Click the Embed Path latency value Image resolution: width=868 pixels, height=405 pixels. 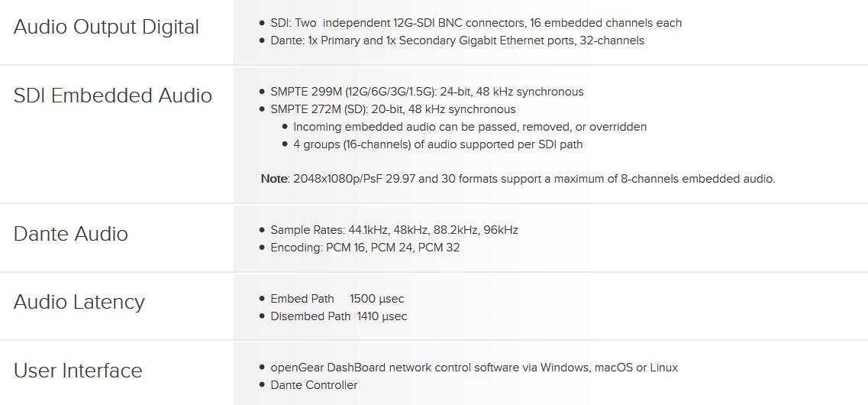click(x=376, y=299)
